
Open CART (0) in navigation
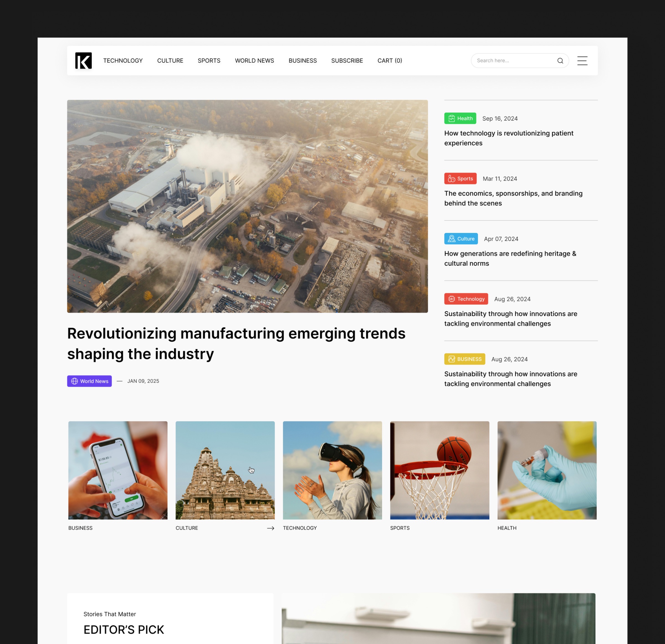point(390,61)
